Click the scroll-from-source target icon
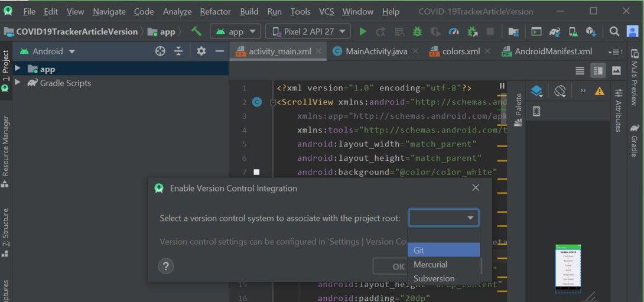The height and width of the screenshot is (302, 644). click(160, 51)
